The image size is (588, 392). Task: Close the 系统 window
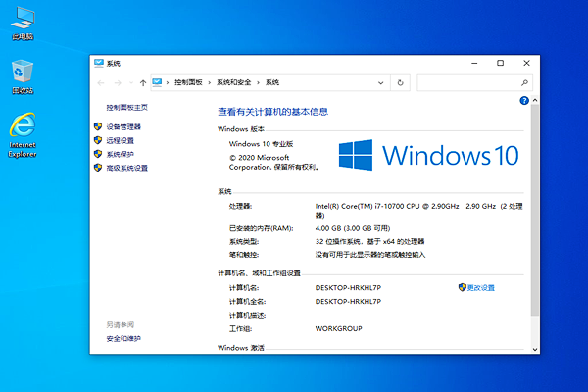(526, 63)
